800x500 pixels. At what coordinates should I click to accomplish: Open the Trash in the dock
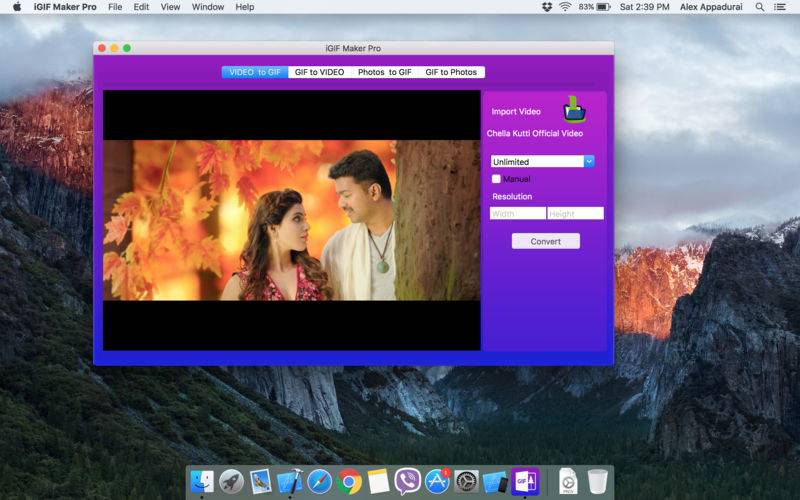[597, 482]
